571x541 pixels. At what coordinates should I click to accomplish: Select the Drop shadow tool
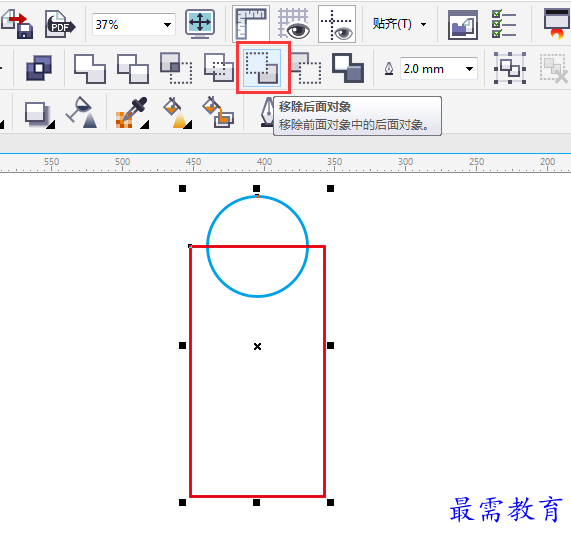point(37,114)
